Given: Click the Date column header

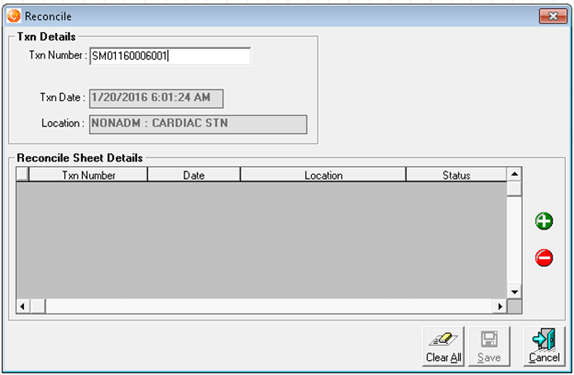Looking at the screenshot, I should (194, 175).
